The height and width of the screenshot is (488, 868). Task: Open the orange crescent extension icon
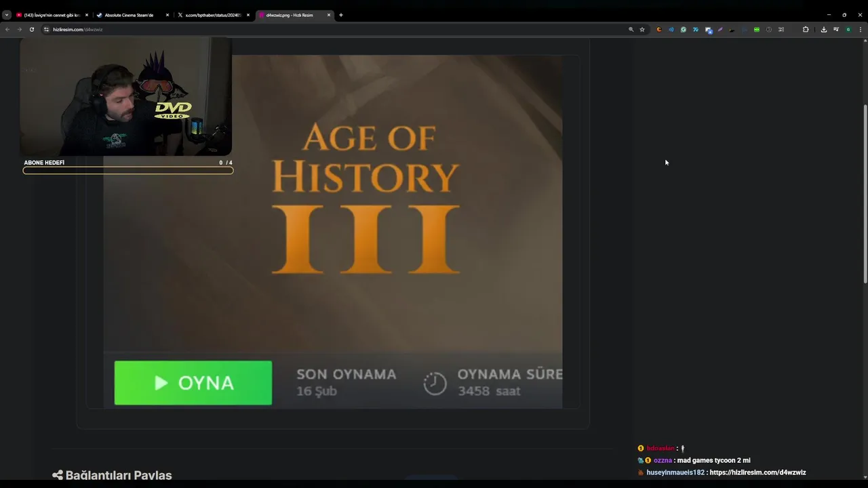(x=659, y=29)
